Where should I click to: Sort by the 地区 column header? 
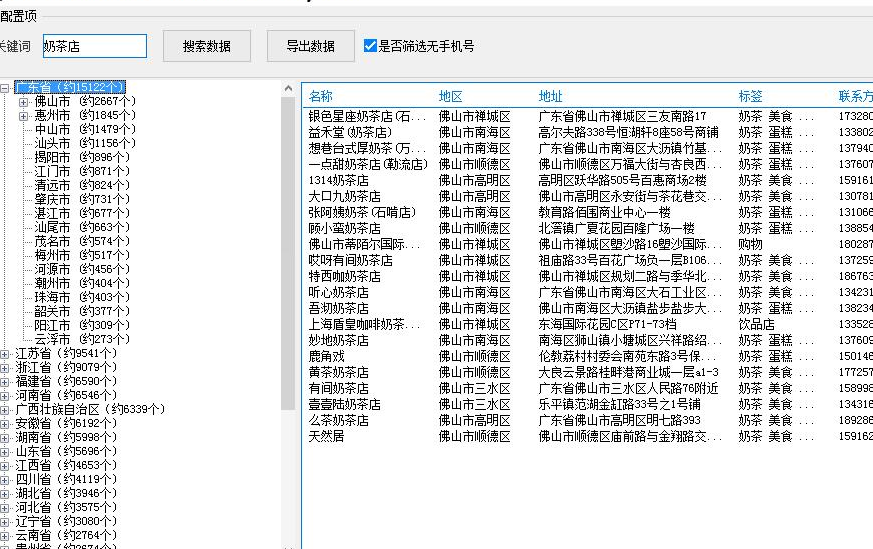450,96
